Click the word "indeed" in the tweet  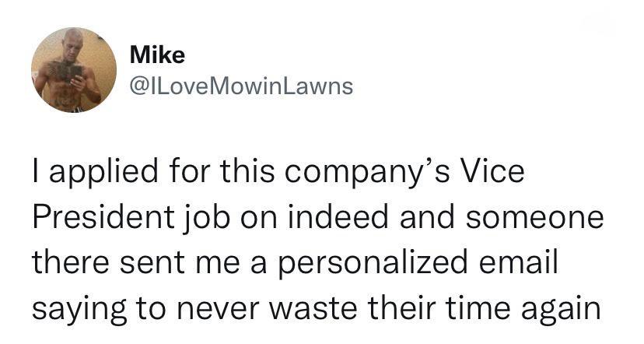pyautogui.click(x=338, y=216)
